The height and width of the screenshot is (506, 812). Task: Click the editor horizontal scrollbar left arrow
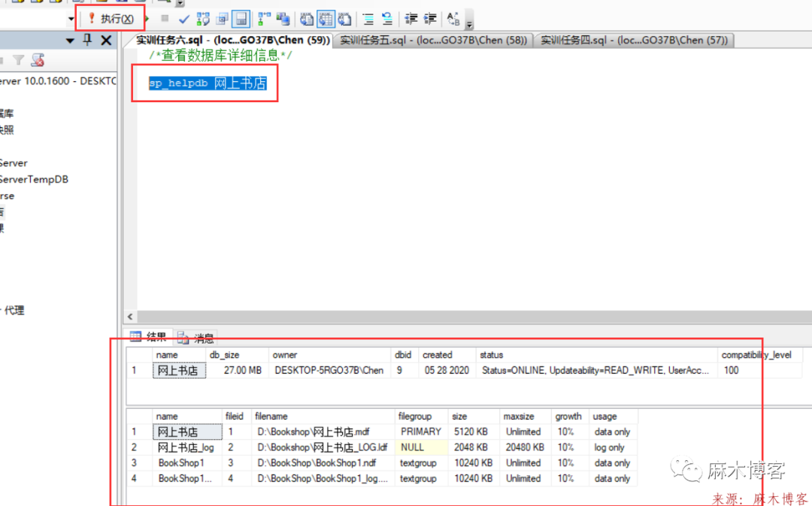tap(130, 317)
